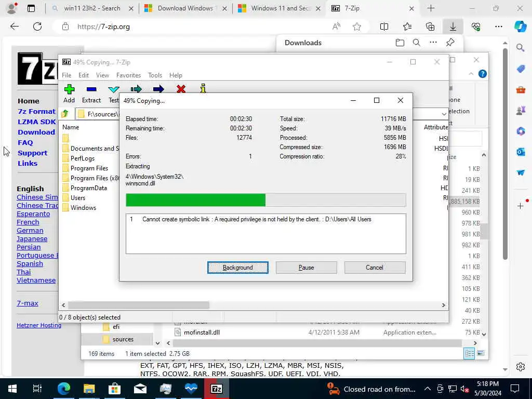Open downloads folder icon in Downloads panel
The width and height of the screenshot is (532, 399).
click(x=400, y=43)
